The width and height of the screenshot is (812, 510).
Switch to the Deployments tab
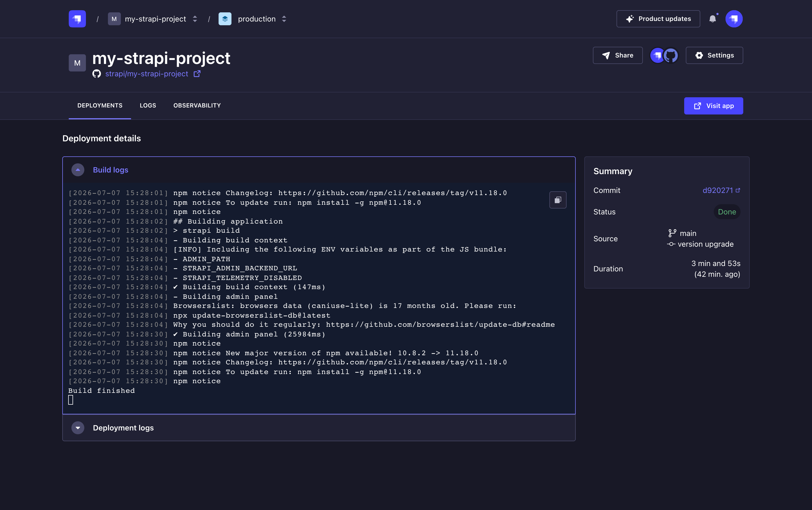coord(100,106)
